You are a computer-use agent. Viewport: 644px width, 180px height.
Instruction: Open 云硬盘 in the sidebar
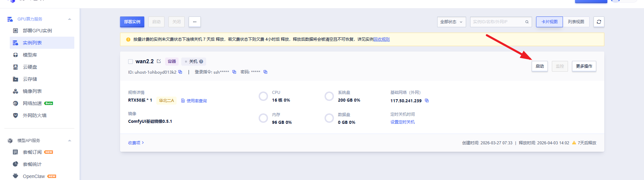tap(30, 67)
